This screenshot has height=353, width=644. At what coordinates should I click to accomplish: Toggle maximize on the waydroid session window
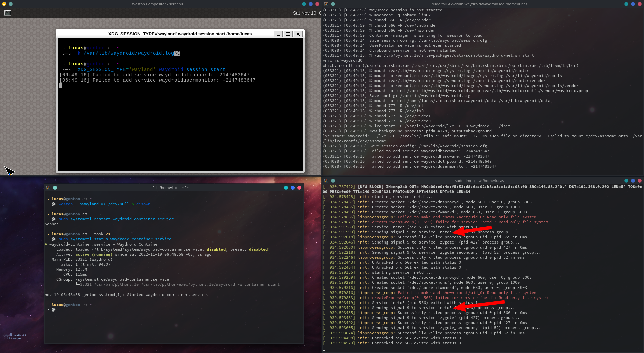[x=288, y=34]
